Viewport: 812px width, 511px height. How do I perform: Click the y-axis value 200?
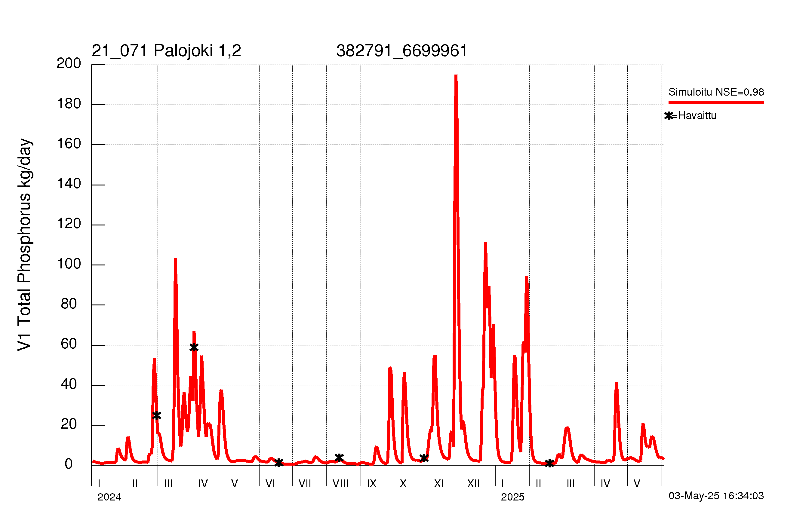[x=69, y=63]
